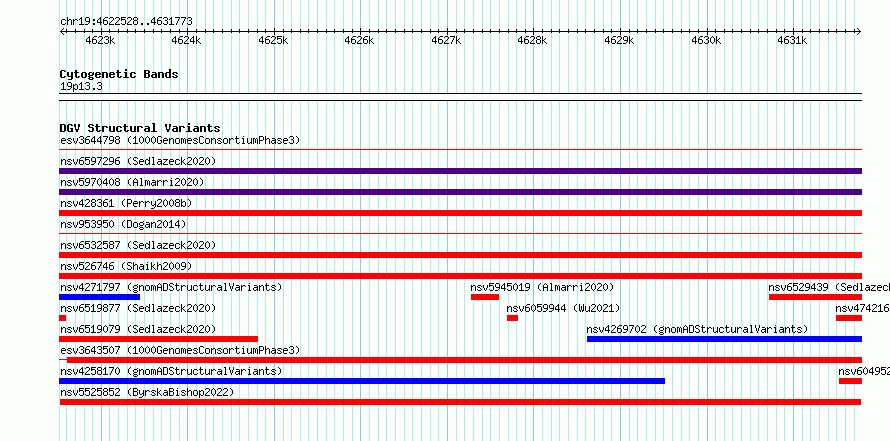Viewport: 890px width, 441px height.
Task: Open variant label nsv526746 (Shaikh2009)
Action: coord(125,266)
